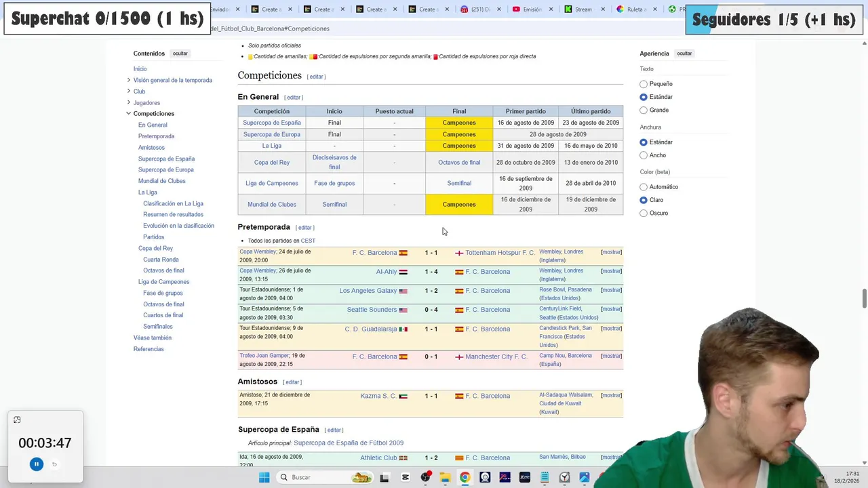Click the taskbar Buscar search box
This screenshot has width=868, height=488.
[x=325, y=477]
